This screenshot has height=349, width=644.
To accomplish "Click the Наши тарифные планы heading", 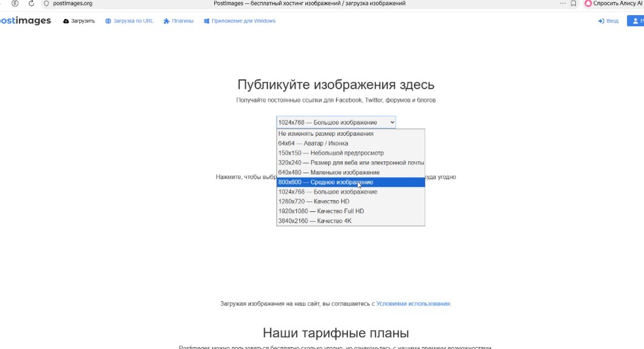I will pyautogui.click(x=336, y=333).
